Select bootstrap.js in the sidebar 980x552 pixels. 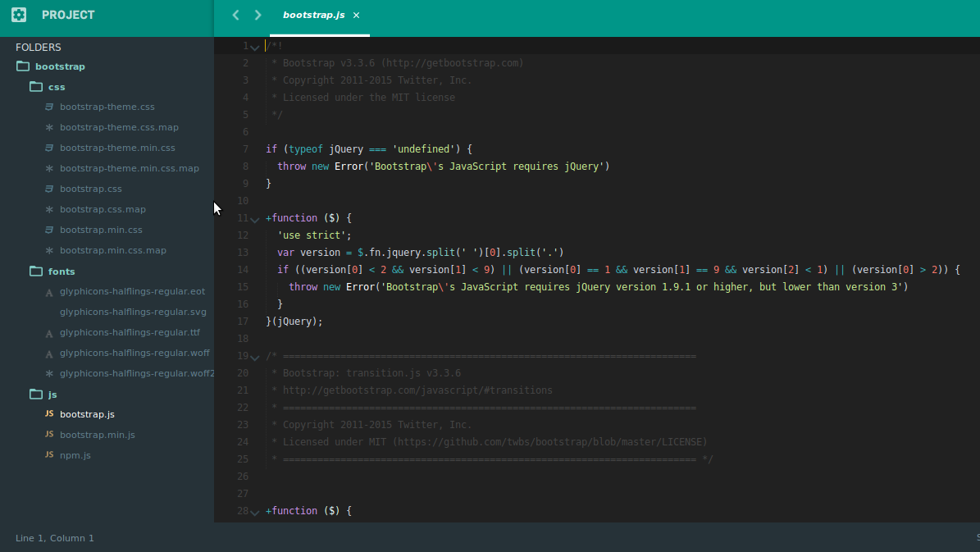tap(87, 414)
